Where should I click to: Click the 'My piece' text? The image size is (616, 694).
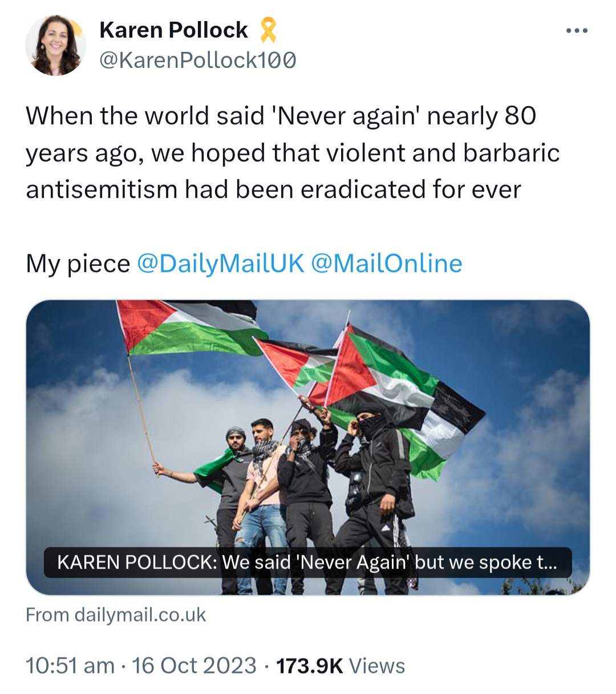pyautogui.click(x=78, y=263)
